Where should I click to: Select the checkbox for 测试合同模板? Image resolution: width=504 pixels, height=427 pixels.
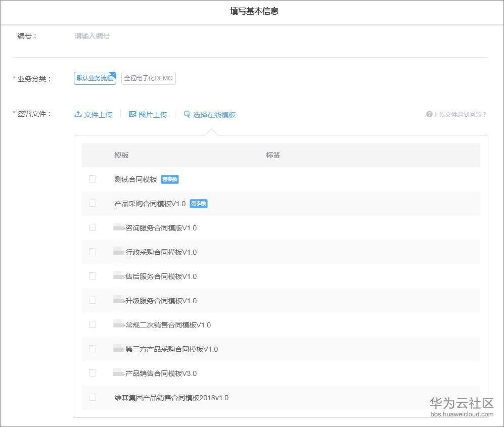pos(93,179)
